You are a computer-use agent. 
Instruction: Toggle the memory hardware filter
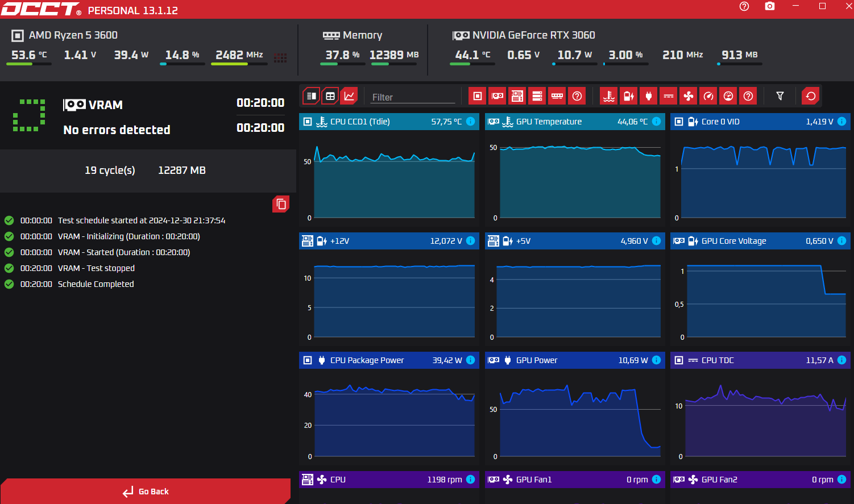click(557, 96)
